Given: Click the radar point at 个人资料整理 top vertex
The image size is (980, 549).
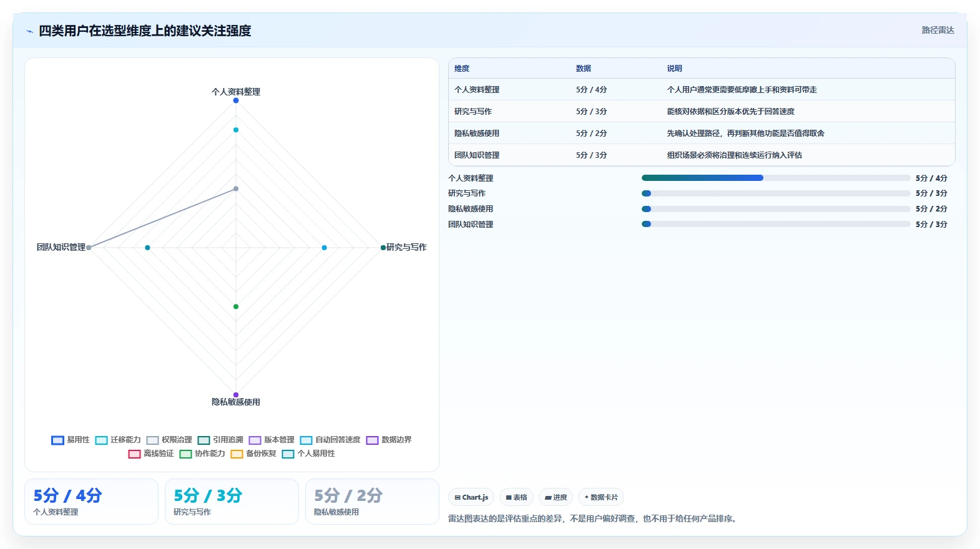Looking at the screenshot, I should point(236,100).
